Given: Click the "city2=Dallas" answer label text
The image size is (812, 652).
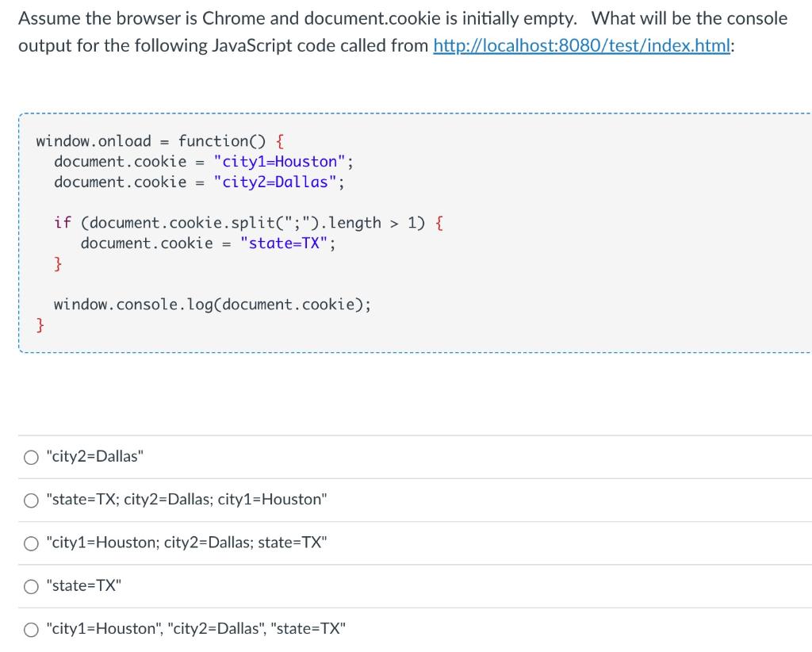Looking at the screenshot, I should click(x=95, y=456).
